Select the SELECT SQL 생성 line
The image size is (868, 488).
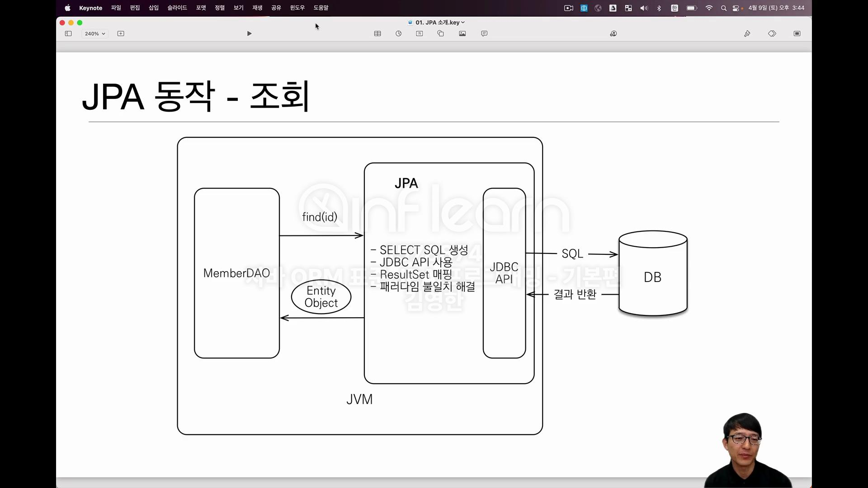pyautogui.click(x=420, y=250)
